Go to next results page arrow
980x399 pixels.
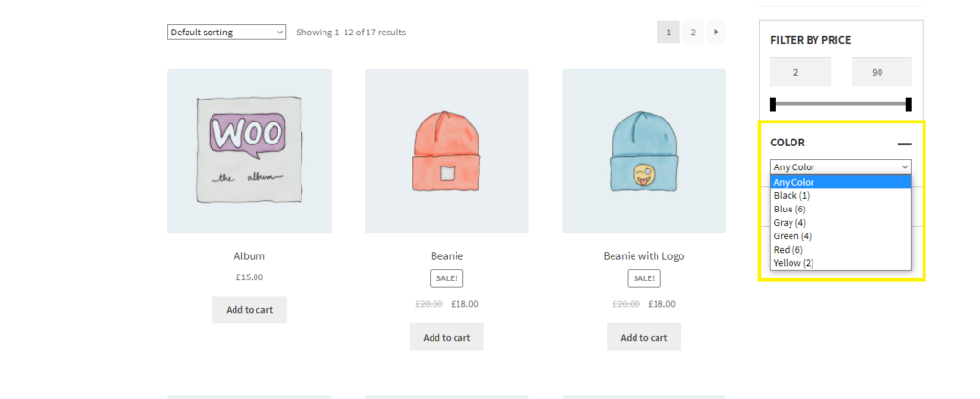pyautogui.click(x=716, y=33)
